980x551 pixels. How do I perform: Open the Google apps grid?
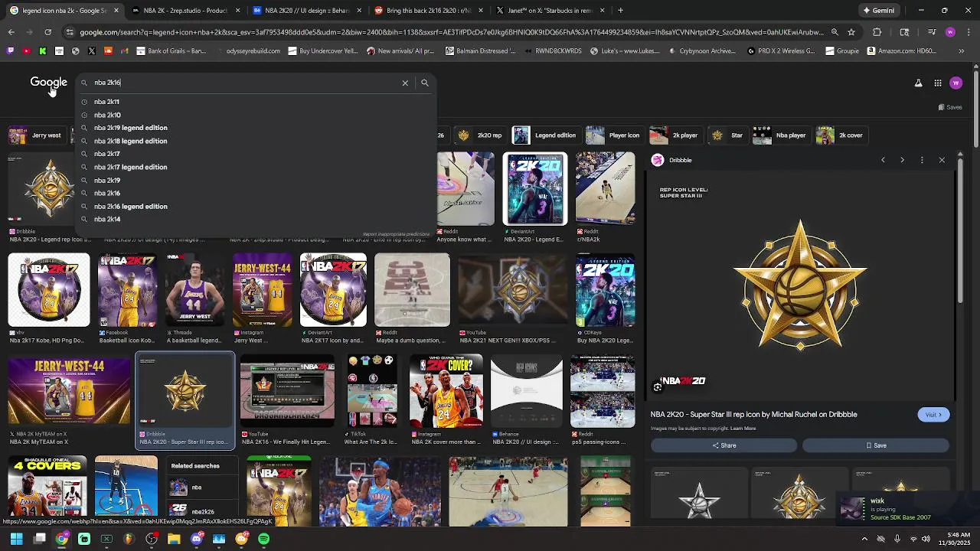[x=937, y=83]
